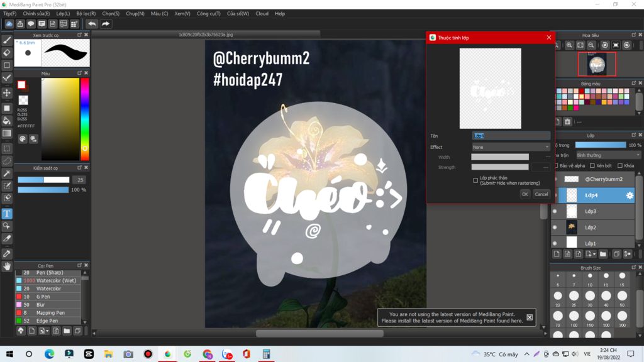
Task: Click the Navigator preview thumbnail
Action: (597, 64)
